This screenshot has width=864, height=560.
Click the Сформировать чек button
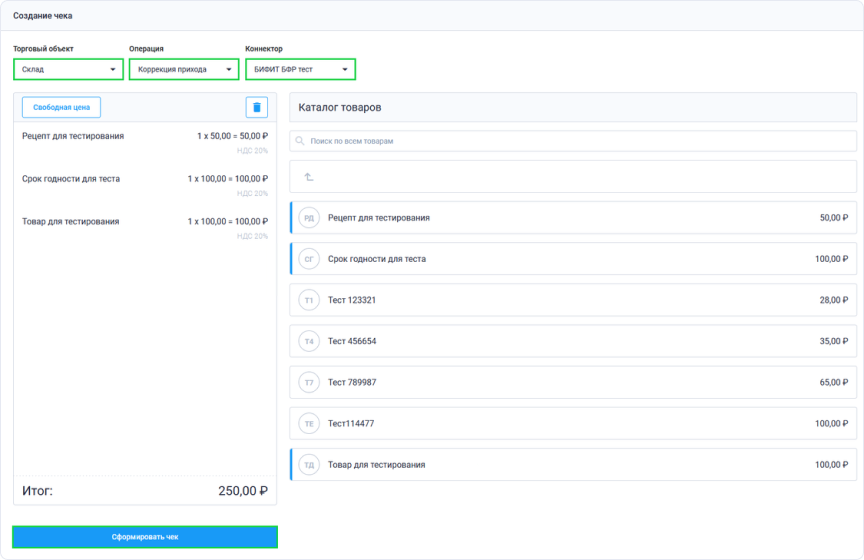(145, 537)
